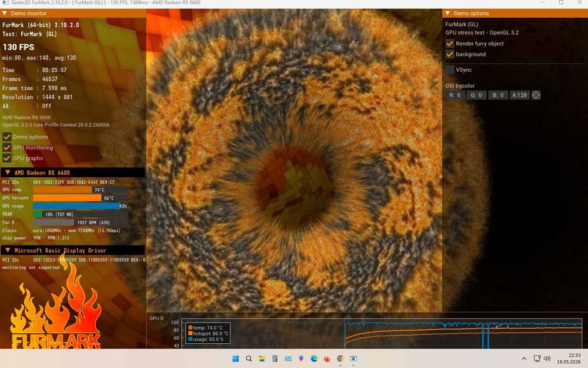The height and width of the screenshot is (368, 588).
Task: Click the OpenGL 3.2.0 Core Profile Context text
Action: tap(56, 125)
